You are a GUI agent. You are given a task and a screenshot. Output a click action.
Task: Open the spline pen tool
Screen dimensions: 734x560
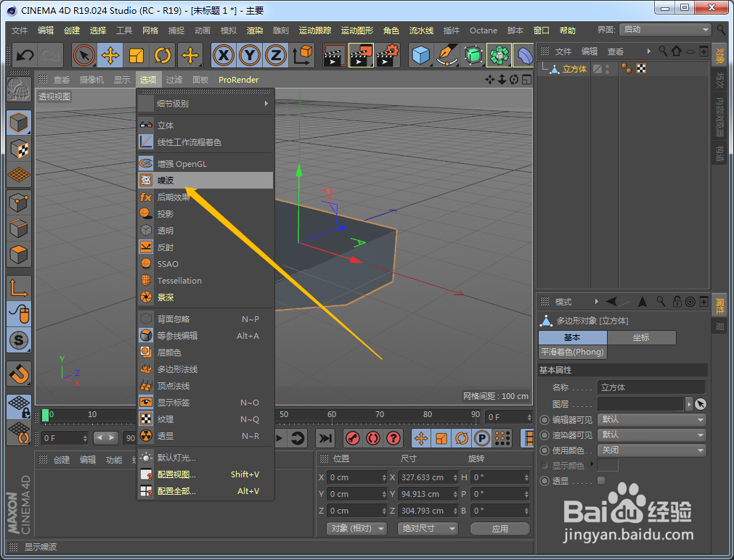tap(447, 56)
